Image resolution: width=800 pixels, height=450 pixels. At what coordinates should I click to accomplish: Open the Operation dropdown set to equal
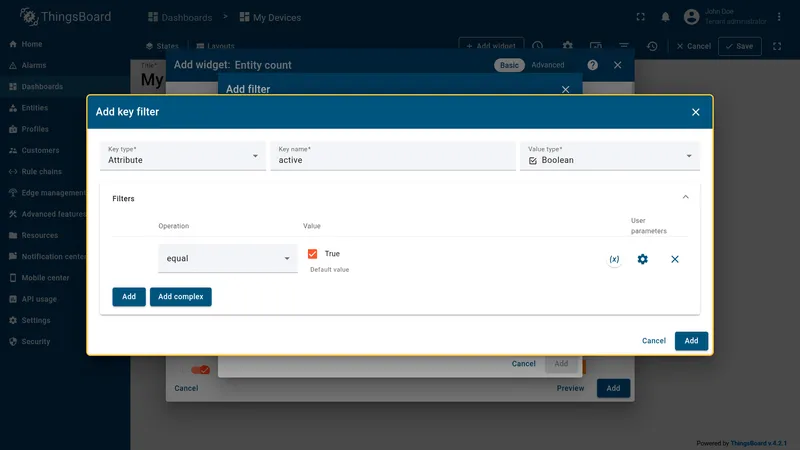(228, 259)
